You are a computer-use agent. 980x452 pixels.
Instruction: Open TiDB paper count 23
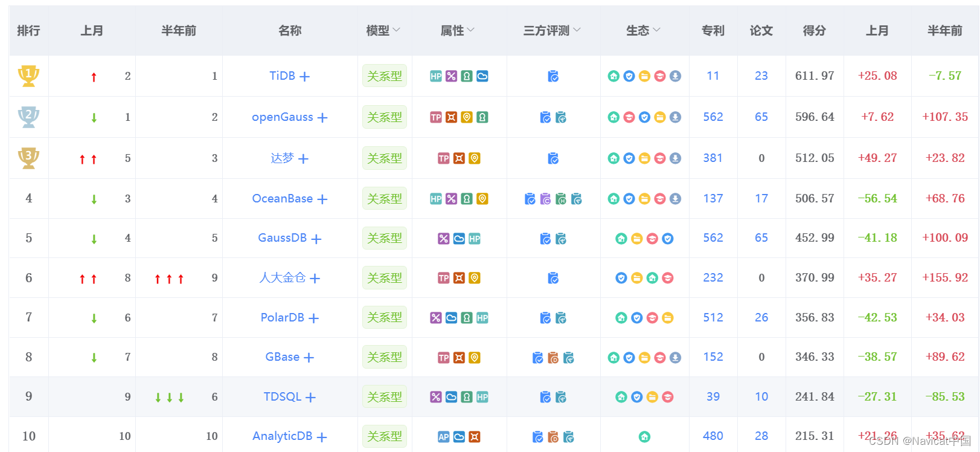pos(761,76)
